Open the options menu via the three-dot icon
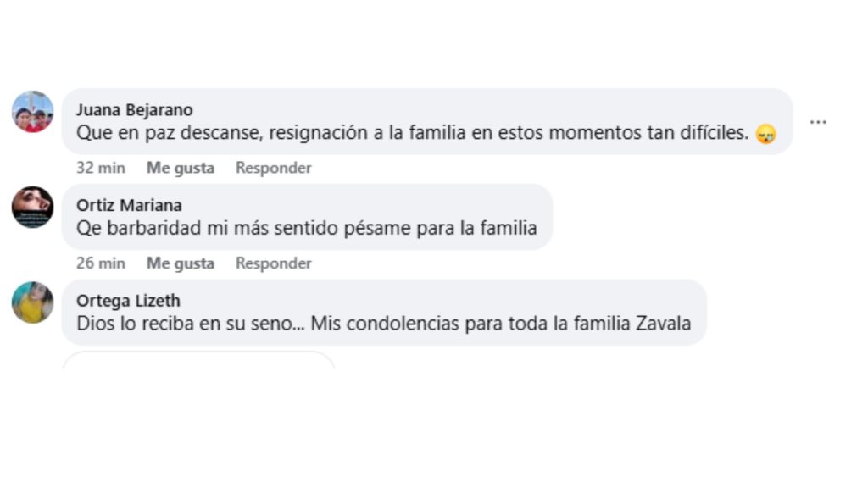Screen dimensions: 868x488 pyautogui.click(x=820, y=121)
